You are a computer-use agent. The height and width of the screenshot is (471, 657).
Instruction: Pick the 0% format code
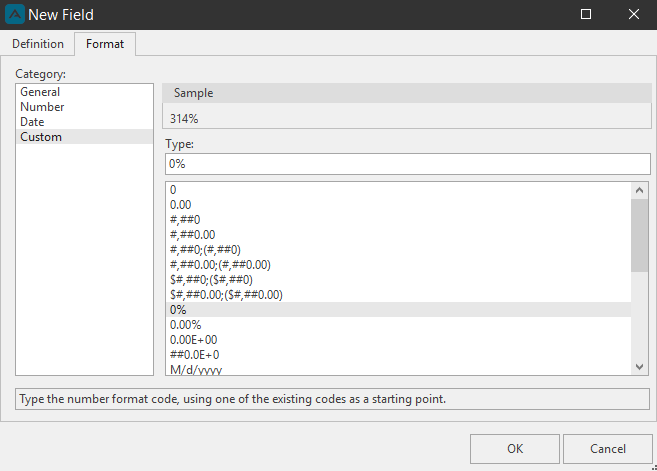[398, 310]
